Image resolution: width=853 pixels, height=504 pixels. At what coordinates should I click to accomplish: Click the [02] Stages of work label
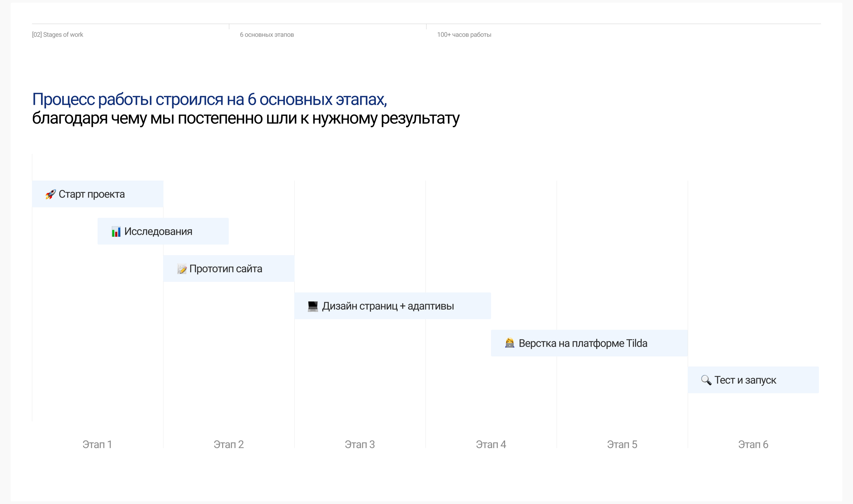(x=57, y=35)
